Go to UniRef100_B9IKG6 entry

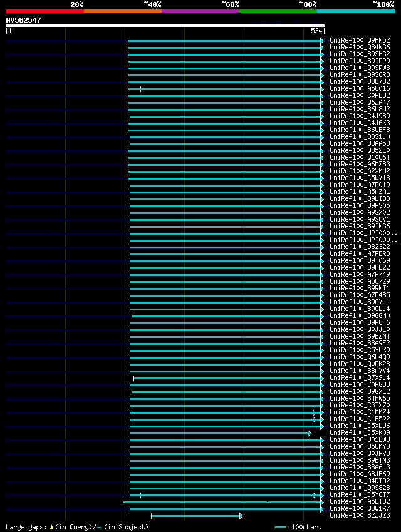[360, 226]
